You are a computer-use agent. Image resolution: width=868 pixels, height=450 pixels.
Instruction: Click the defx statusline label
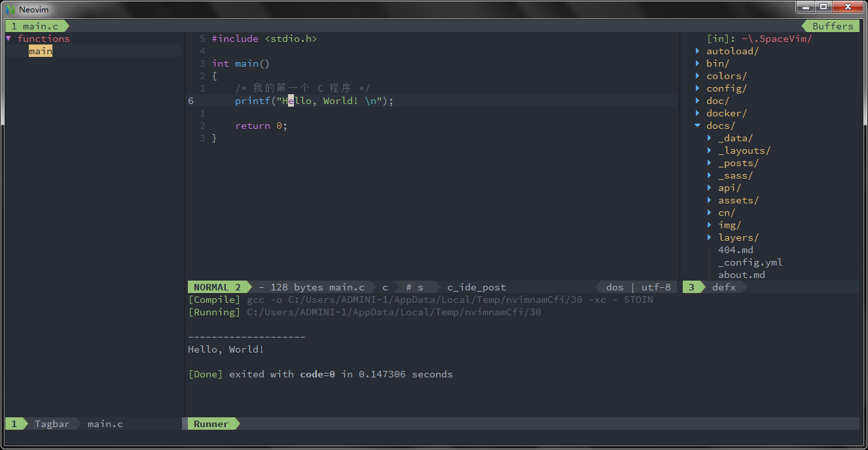[724, 287]
